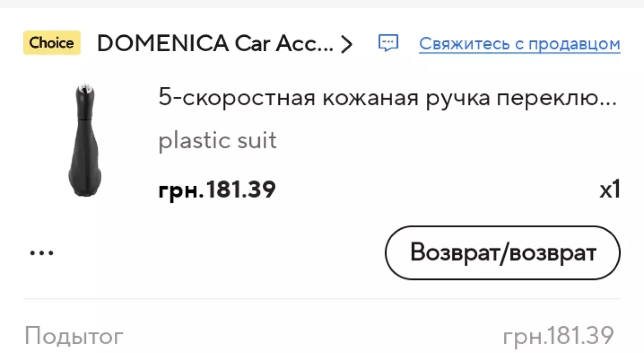The height and width of the screenshot is (353, 644).
Task: Click the yellow Choice badge
Action: pyautogui.click(x=52, y=43)
